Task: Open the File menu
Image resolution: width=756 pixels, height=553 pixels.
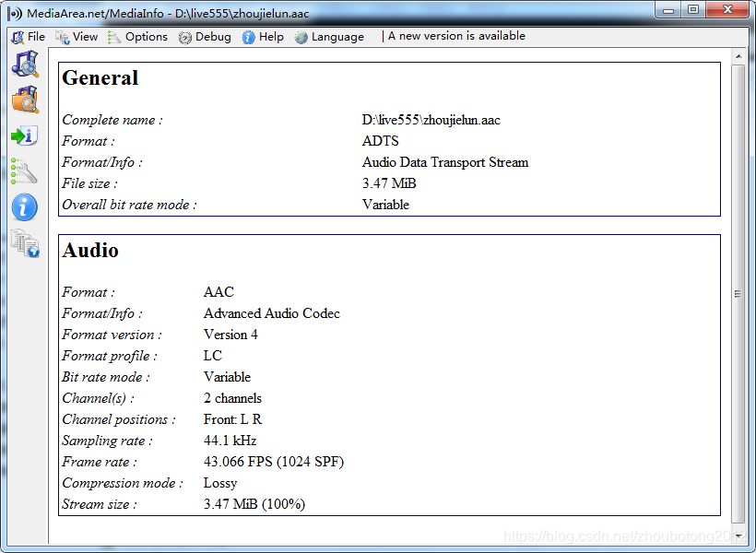Action: click(29, 37)
